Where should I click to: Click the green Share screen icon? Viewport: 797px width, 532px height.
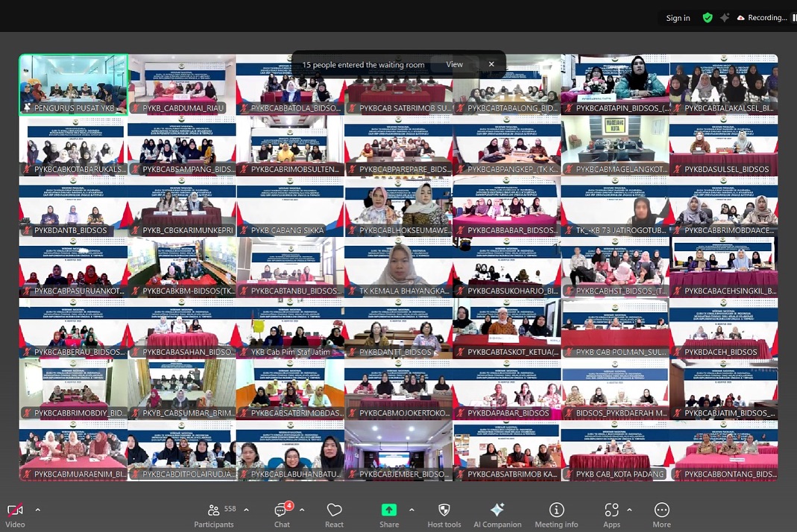(389, 510)
